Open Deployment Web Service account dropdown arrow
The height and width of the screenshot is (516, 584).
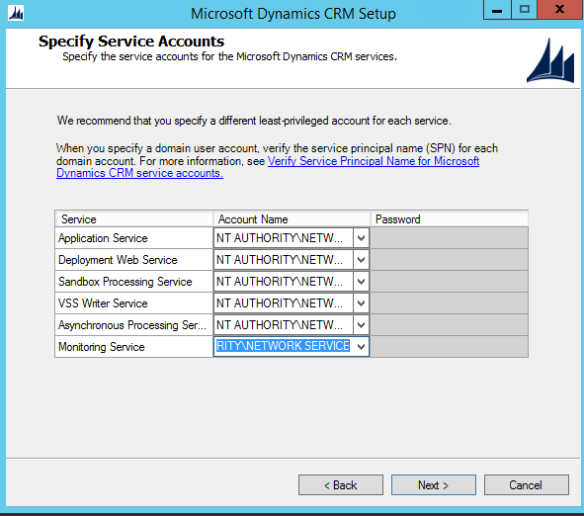pos(361,260)
